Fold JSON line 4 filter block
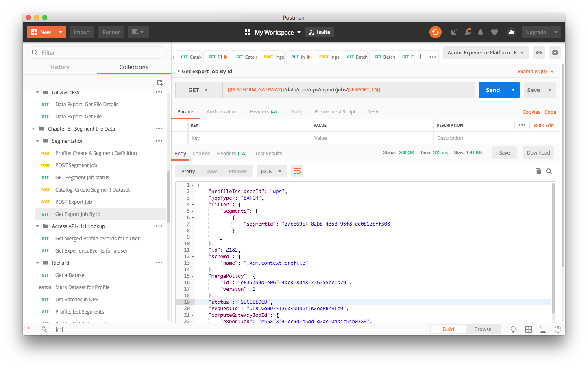The image size is (588, 368). pyautogui.click(x=192, y=205)
